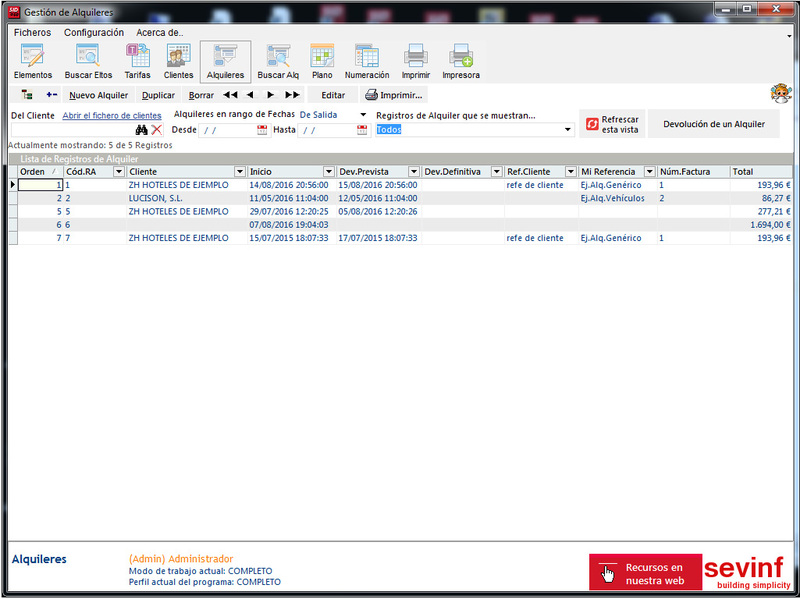
Task: Open the Desde date calendar icon
Action: [x=262, y=130]
